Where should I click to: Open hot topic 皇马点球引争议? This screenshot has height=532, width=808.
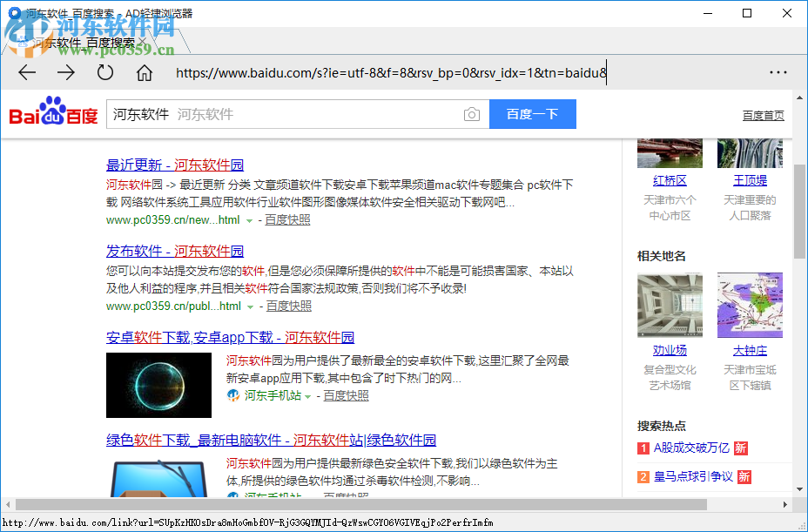pyautogui.click(x=693, y=476)
